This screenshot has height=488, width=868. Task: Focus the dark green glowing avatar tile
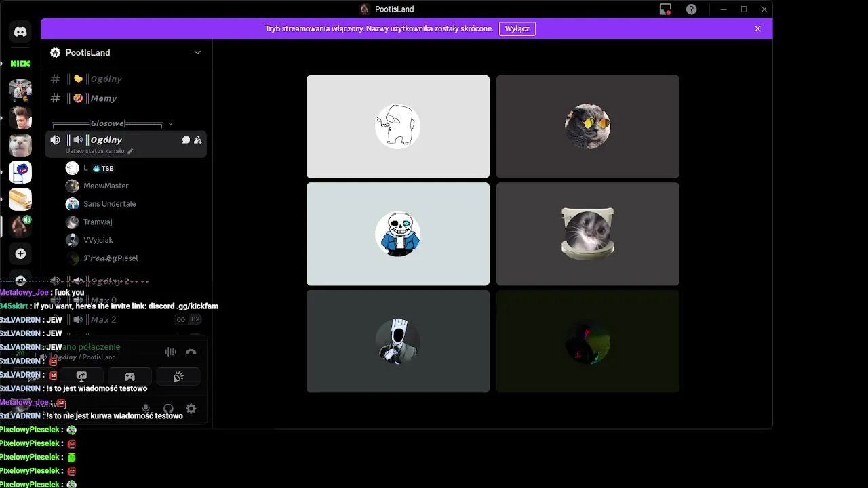tap(588, 342)
